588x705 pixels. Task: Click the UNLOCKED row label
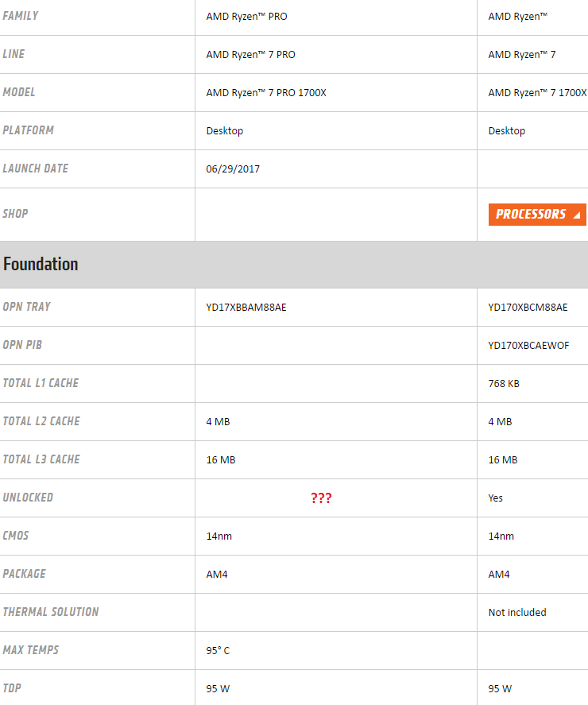click(28, 498)
